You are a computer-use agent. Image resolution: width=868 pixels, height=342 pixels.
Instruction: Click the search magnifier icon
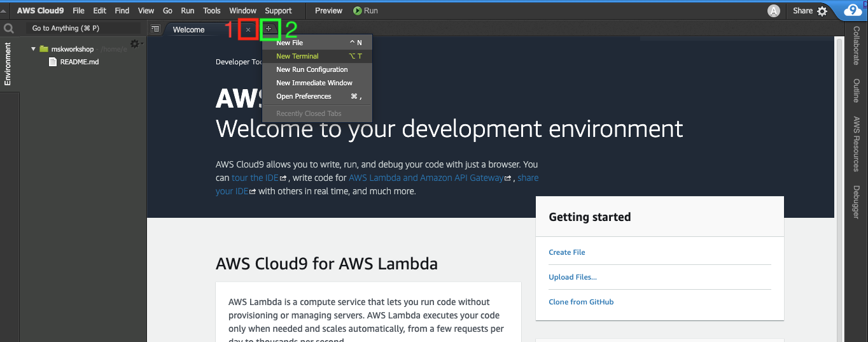(x=9, y=28)
